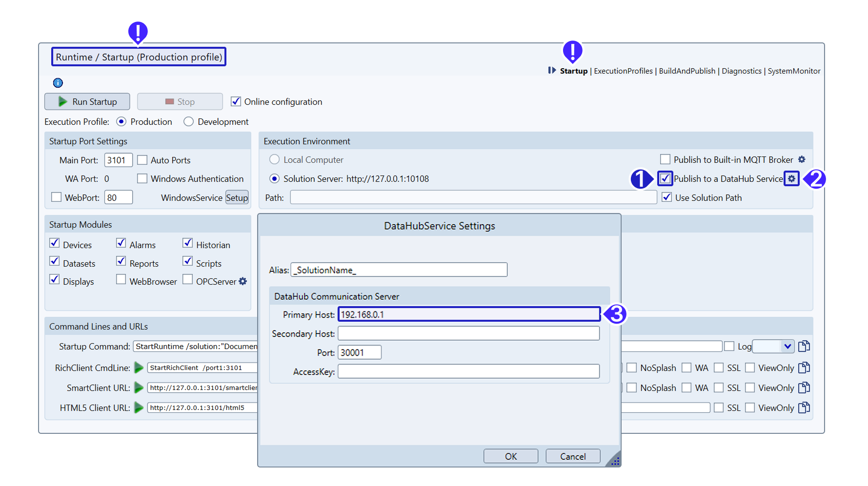This screenshot has height=486, width=868.
Task: Select the Development execution profile
Action: [x=189, y=121]
